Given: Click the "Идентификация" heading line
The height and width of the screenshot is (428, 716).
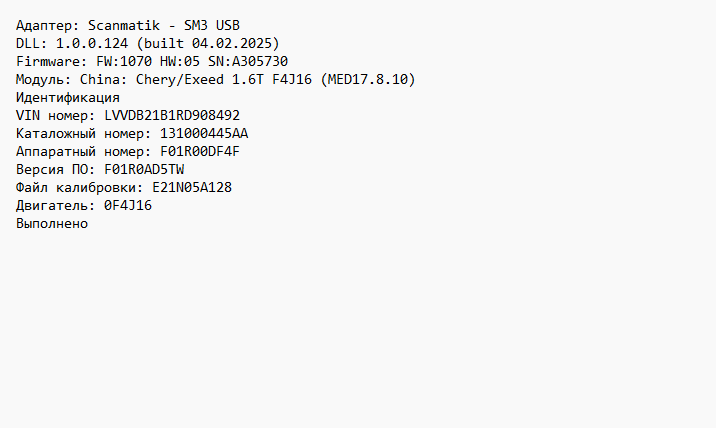Looking at the screenshot, I should coord(68,97).
